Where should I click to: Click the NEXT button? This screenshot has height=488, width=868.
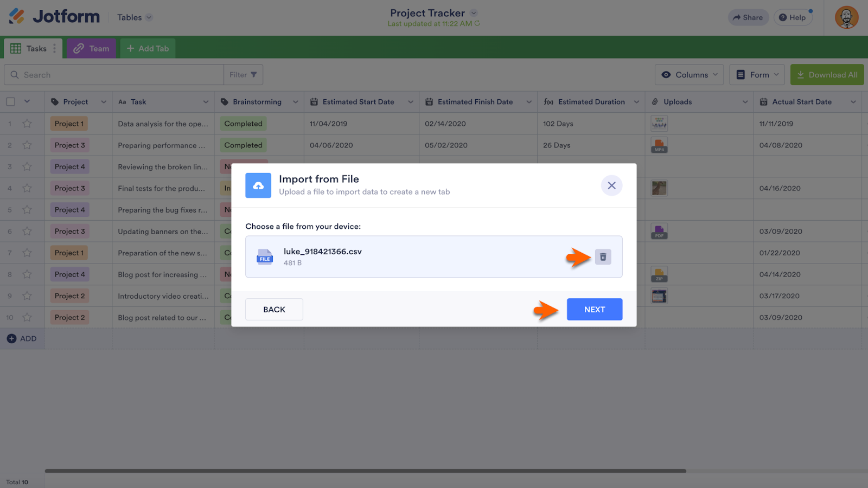pos(595,310)
